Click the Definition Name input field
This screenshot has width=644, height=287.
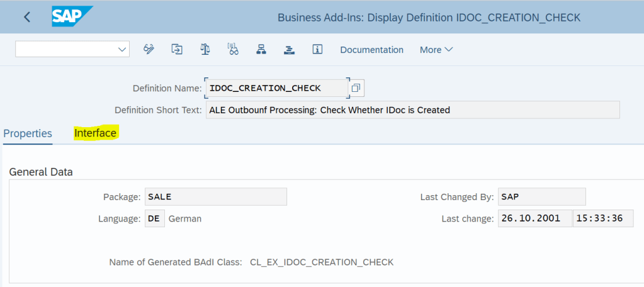(276, 88)
